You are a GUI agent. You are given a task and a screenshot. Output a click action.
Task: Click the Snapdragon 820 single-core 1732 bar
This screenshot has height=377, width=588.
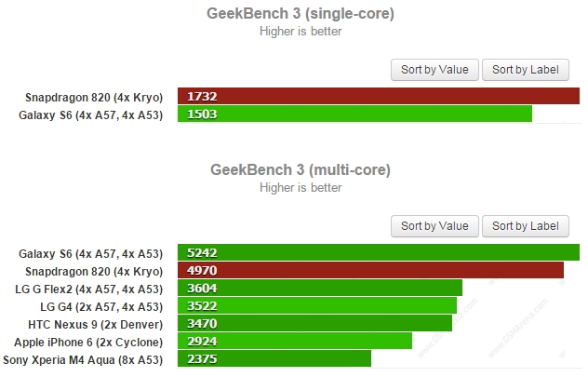(379, 96)
